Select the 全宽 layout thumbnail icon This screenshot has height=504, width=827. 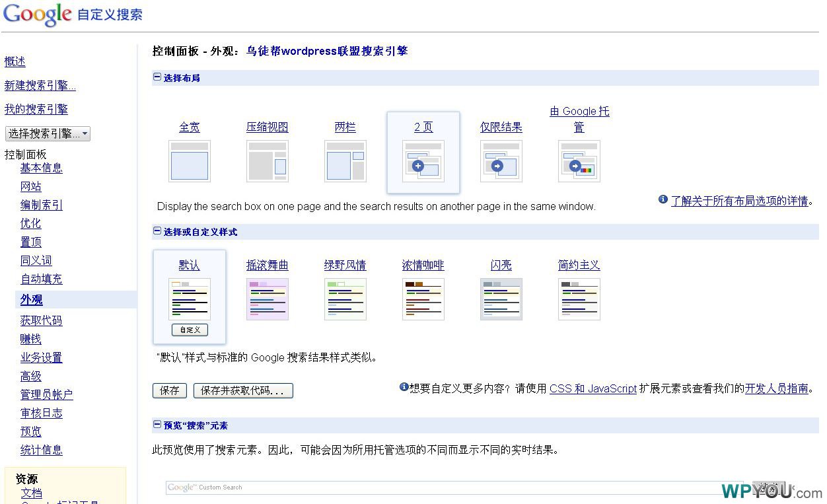coord(190,161)
